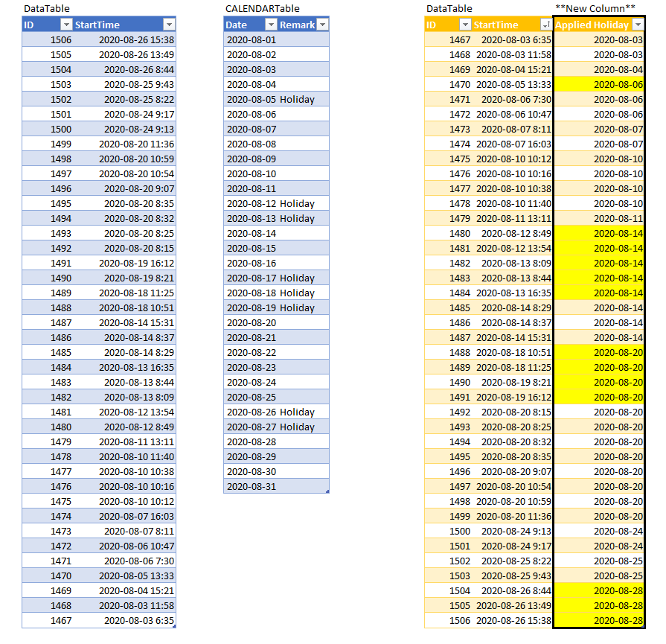Screen dimensions: 666x644
Task: Open Applied Holiday column filter dropdown
Action: point(638,25)
